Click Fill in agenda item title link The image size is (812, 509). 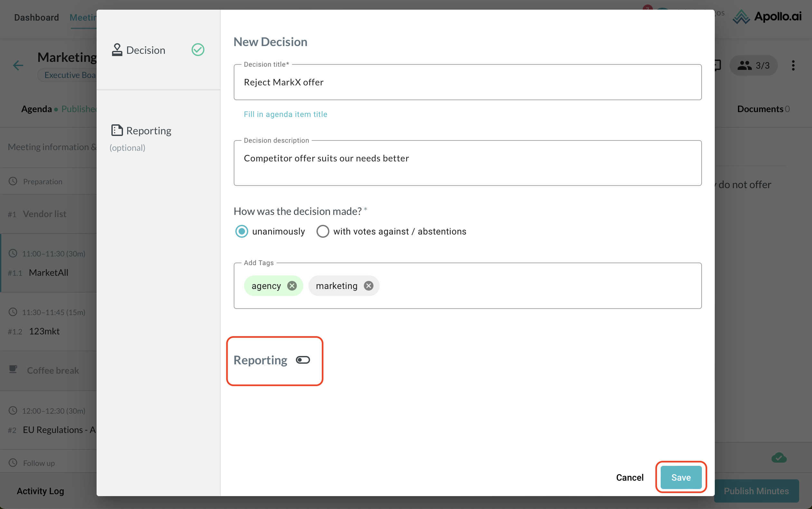tap(285, 114)
